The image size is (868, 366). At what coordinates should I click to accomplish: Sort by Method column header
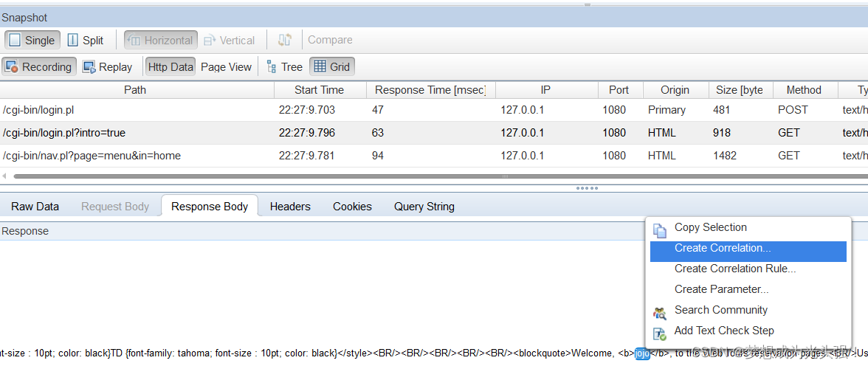coord(805,90)
